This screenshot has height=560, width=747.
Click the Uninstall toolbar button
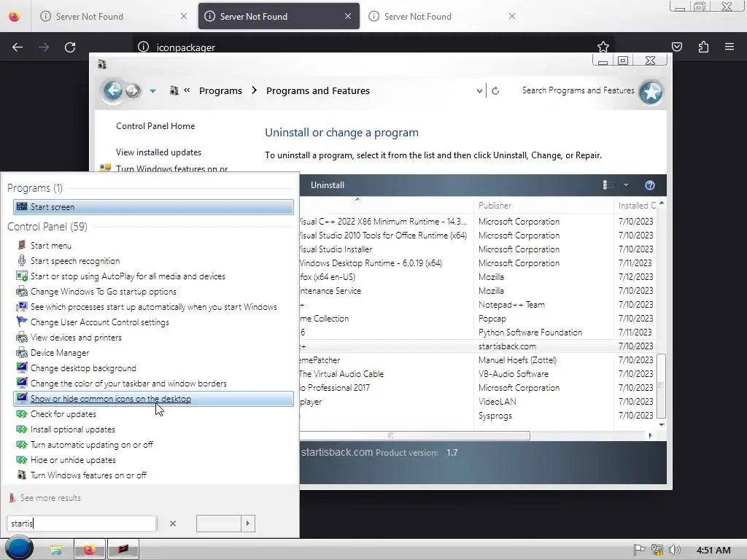pyautogui.click(x=328, y=185)
